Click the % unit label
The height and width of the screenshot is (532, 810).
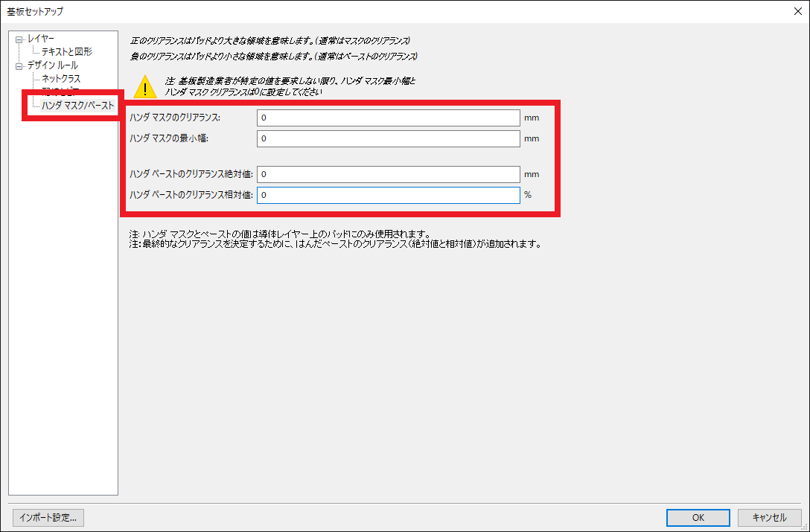pos(528,195)
